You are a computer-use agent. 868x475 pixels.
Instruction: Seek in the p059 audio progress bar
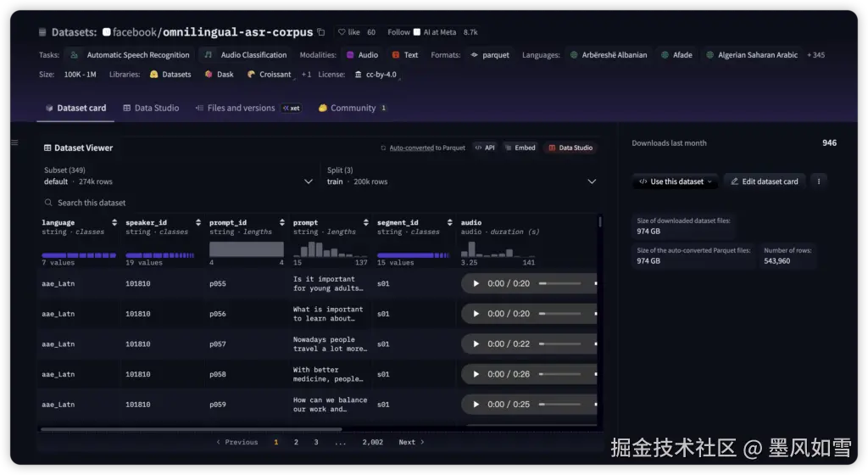559,404
